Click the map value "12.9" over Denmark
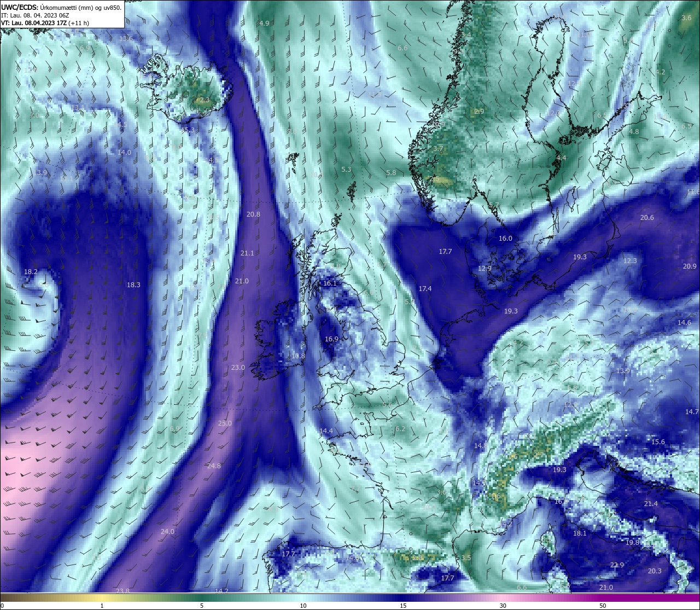 [485, 269]
